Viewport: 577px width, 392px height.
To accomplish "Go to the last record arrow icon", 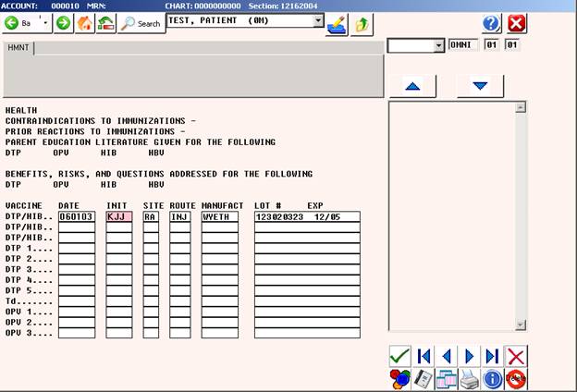I will [x=493, y=356].
